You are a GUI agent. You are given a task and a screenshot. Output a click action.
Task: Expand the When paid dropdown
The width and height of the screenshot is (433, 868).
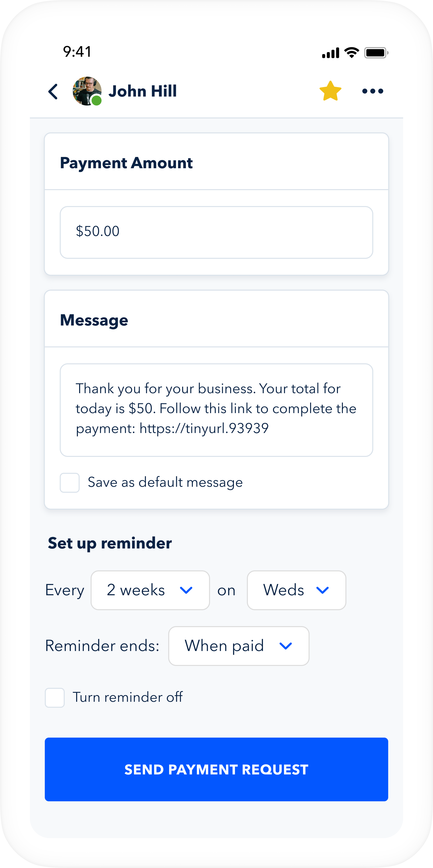239,646
